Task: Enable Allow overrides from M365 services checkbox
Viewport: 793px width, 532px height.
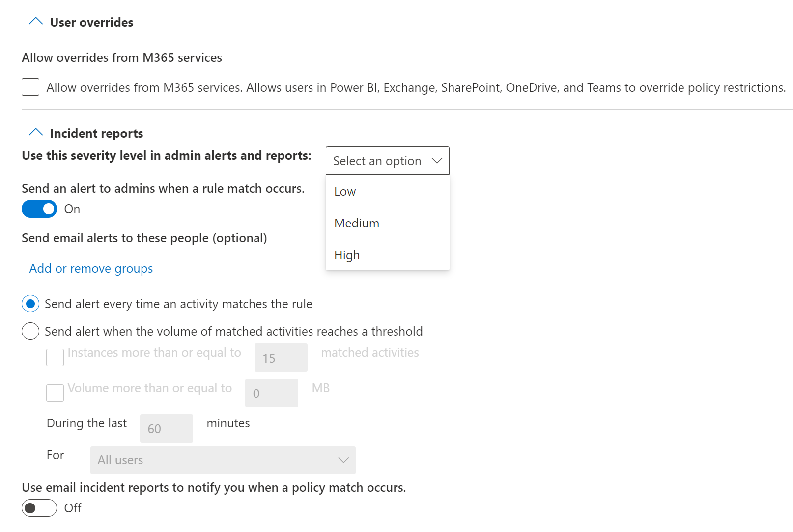Action: (30, 87)
